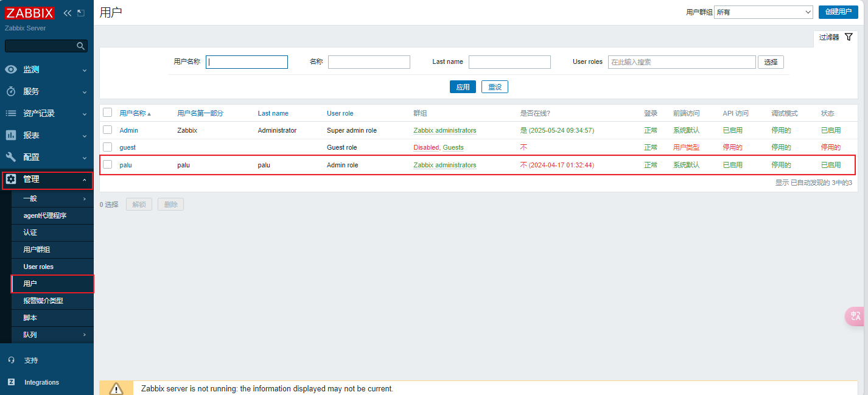Click 已启用 status in palu row
868x395 pixels.
pyautogui.click(x=831, y=165)
